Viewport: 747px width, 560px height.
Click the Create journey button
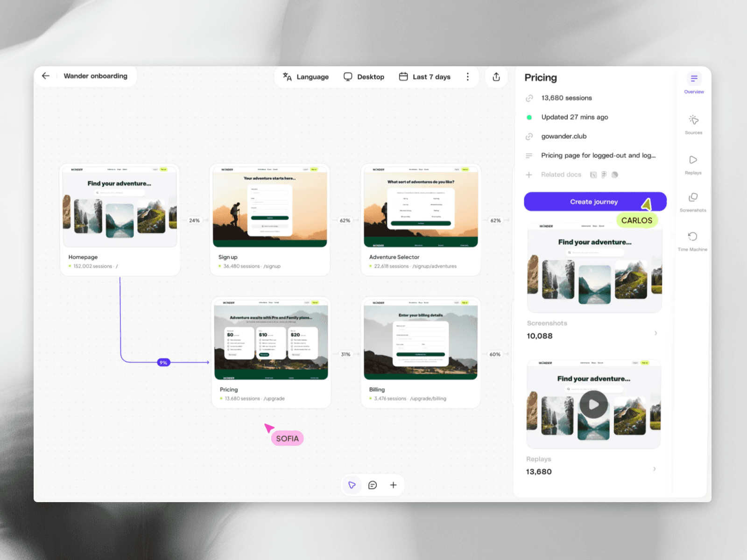coord(595,202)
